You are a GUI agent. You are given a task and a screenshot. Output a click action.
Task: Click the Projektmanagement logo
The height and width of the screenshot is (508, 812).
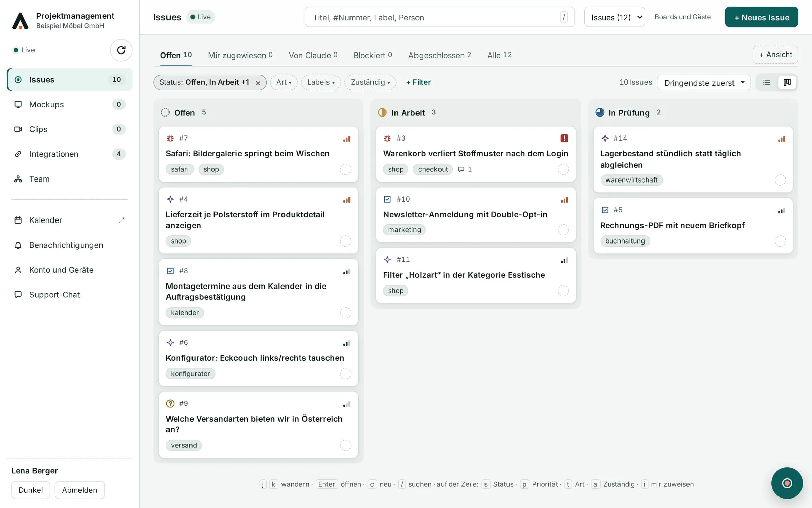20,21
